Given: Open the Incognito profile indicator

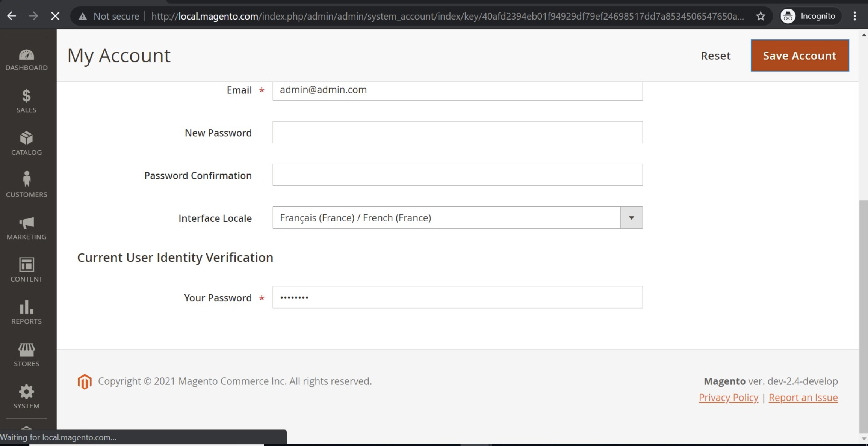Looking at the screenshot, I should click(x=809, y=16).
